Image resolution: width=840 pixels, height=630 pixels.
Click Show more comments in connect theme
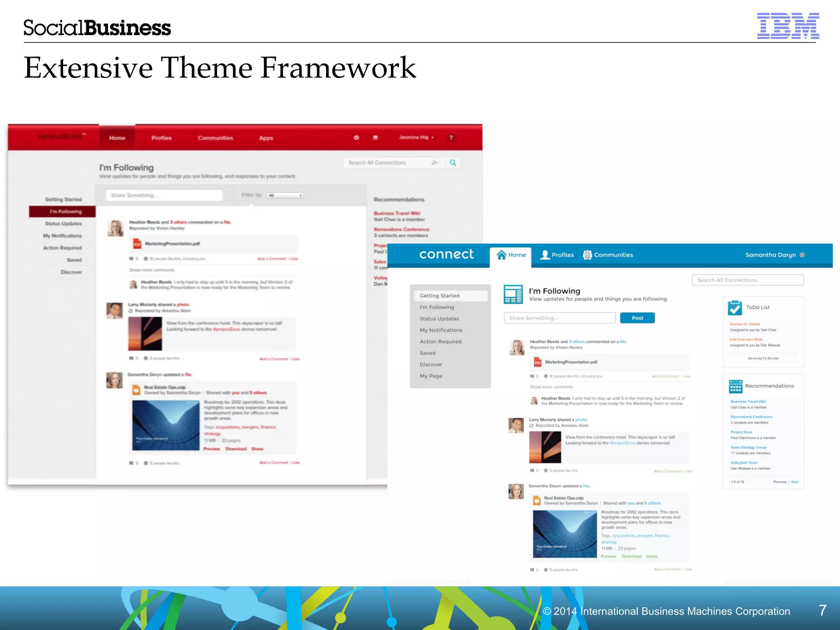(551, 387)
